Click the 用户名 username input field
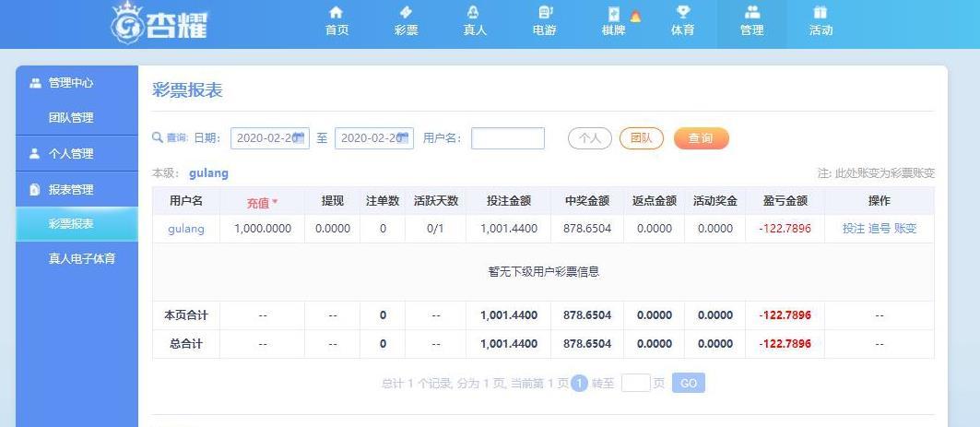The width and height of the screenshot is (980, 427). click(x=507, y=138)
